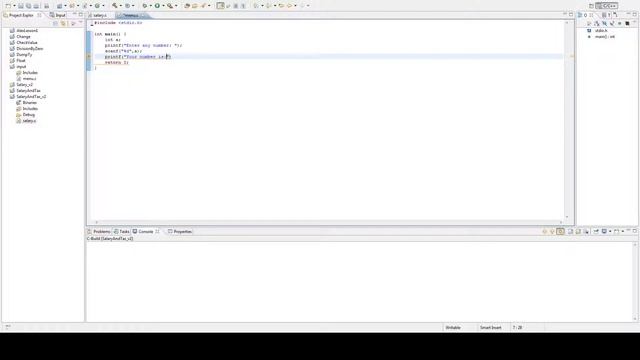Viewport: 640px width, 360px height.
Task: Select the CheckValue project
Action: tap(27, 42)
